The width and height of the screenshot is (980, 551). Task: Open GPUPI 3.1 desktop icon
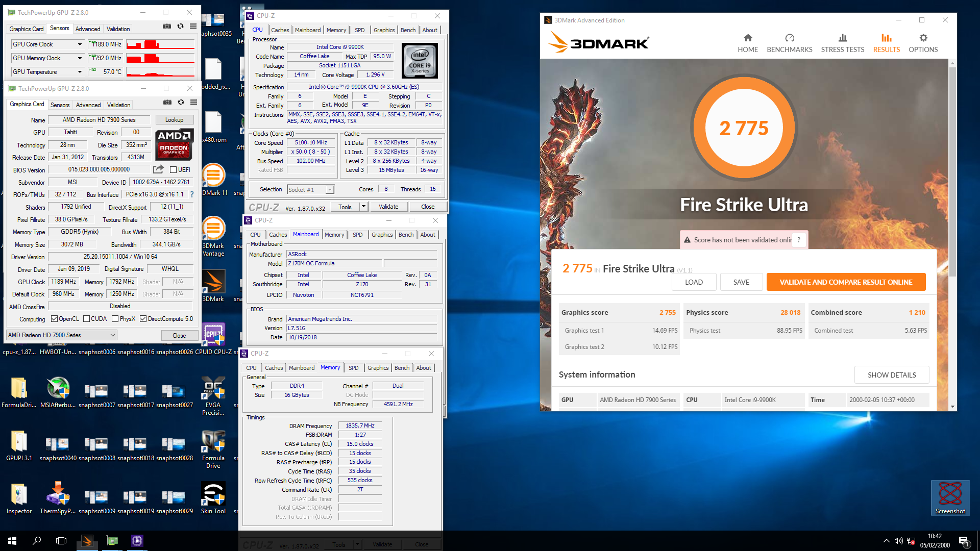click(x=19, y=446)
